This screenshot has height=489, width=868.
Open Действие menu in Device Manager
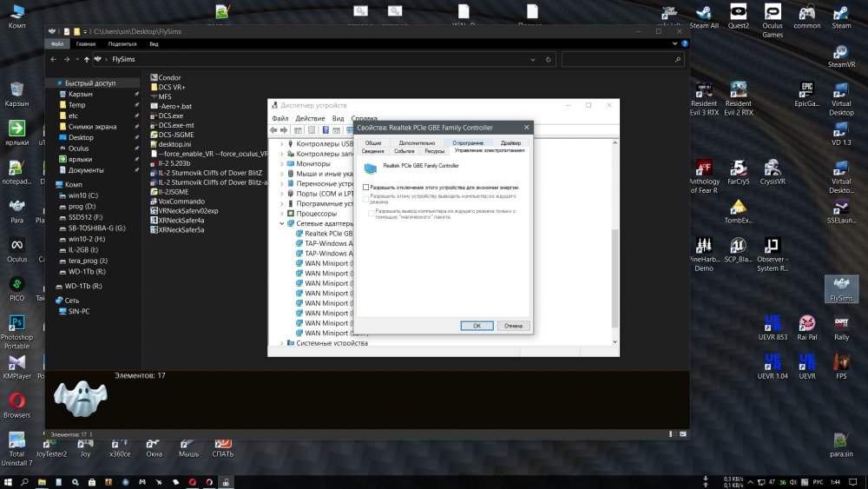click(x=310, y=118)
